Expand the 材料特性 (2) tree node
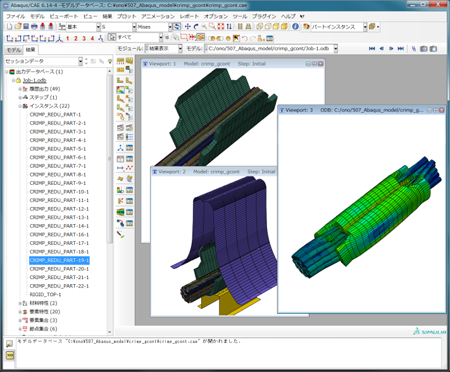 pos(20,303)
